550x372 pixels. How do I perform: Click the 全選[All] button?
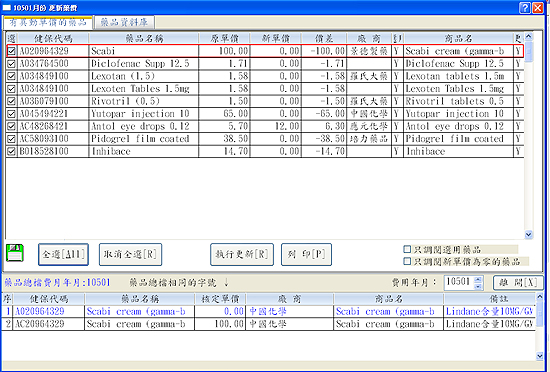(x=63, y=254)
